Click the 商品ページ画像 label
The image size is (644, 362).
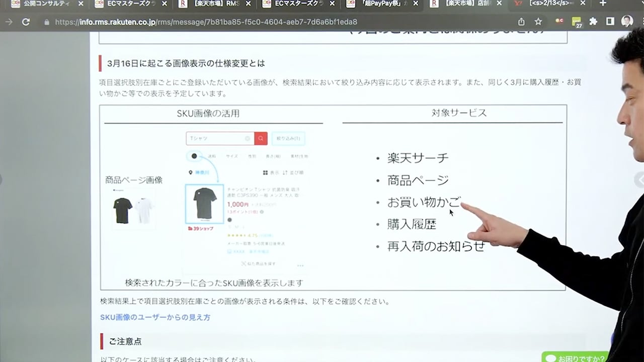[x=134, y=180]
